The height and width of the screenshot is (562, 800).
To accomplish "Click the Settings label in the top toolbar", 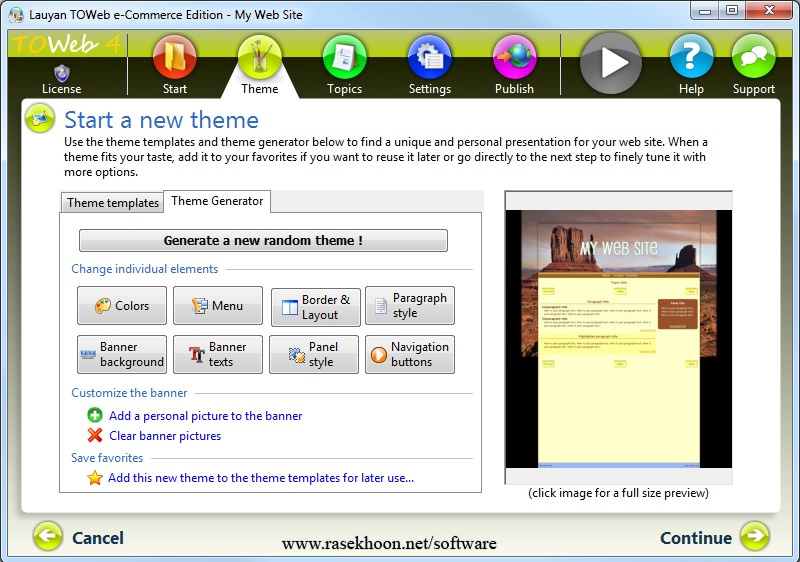I will point(430,89).
